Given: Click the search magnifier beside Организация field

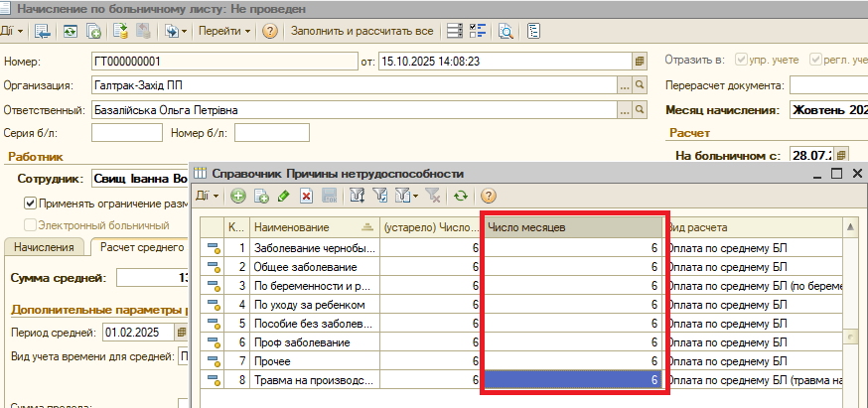Looking at the screenshot, I should tap(640, 85).
